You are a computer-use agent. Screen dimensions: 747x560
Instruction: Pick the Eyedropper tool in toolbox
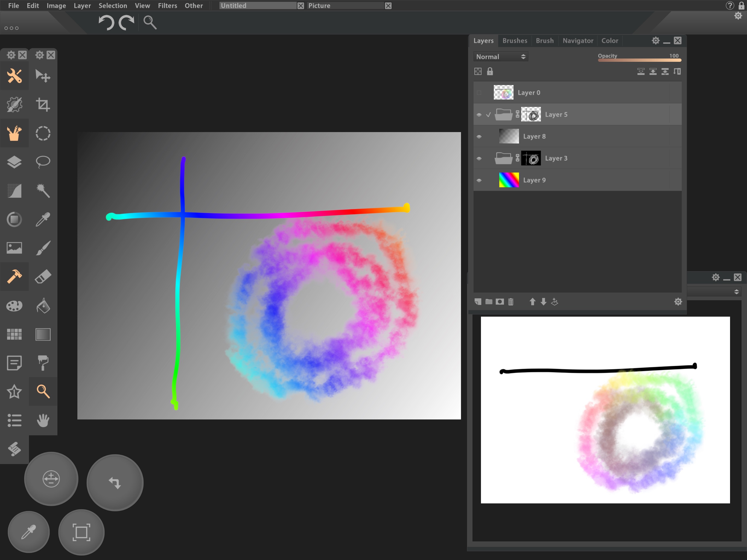coord(43,220)
